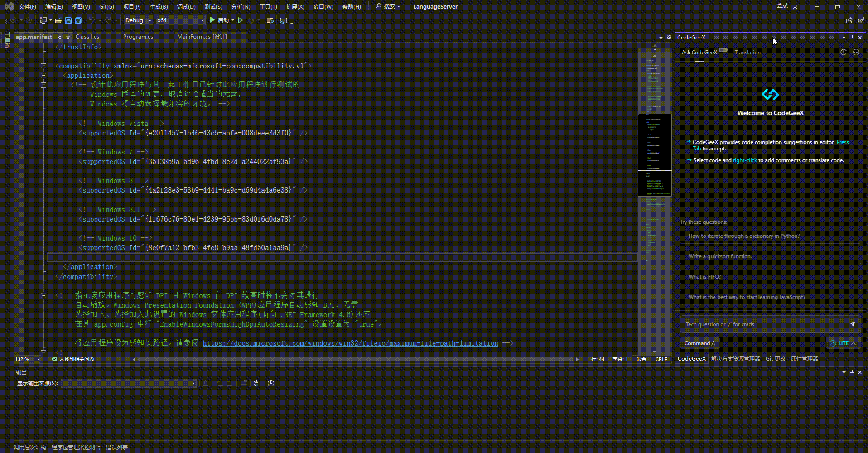
Task: Open the 启动 button dropdown arrow
Action: tap(233, 20)
